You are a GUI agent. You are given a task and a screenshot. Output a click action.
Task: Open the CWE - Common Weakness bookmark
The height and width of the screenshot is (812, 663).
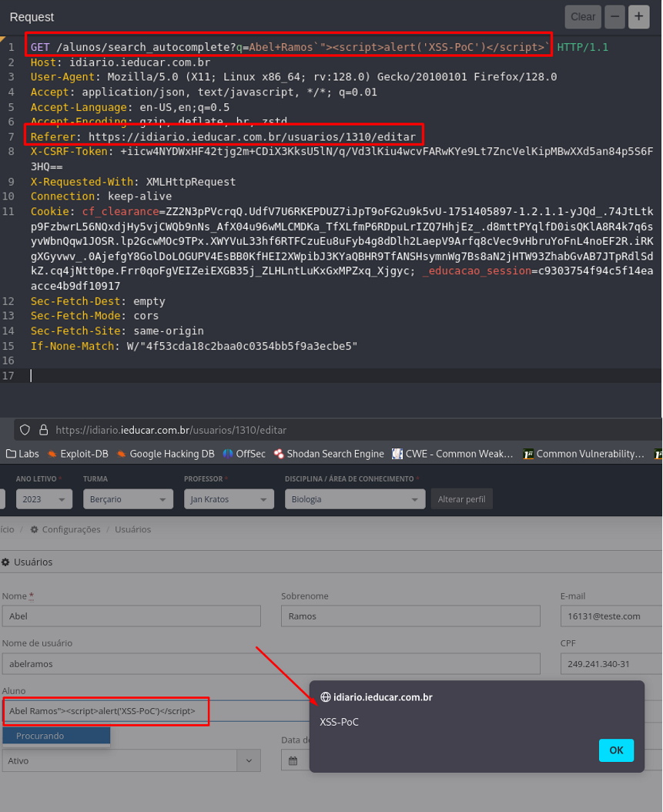click(453, 454)
